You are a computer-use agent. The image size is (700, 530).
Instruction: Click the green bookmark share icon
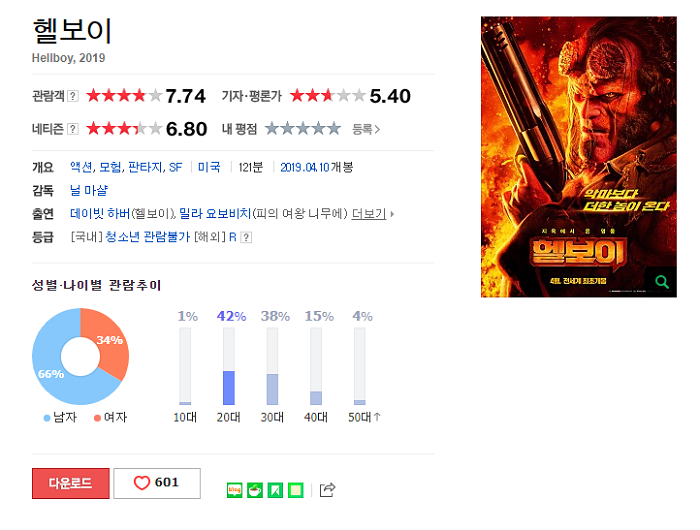(275, 490)
